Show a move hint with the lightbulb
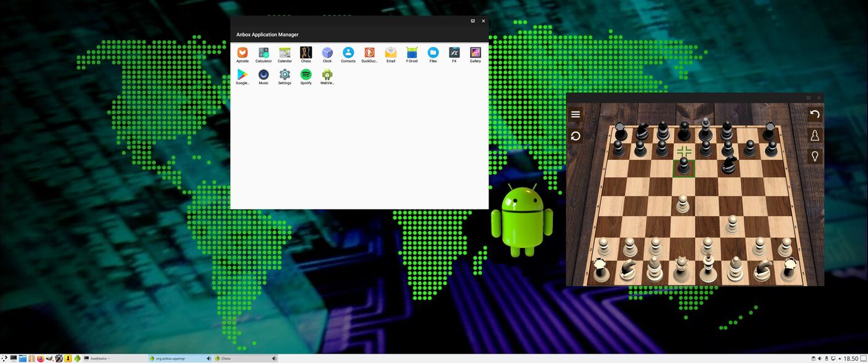The width and height of the screenshot is (868, 363). point(815,156)
